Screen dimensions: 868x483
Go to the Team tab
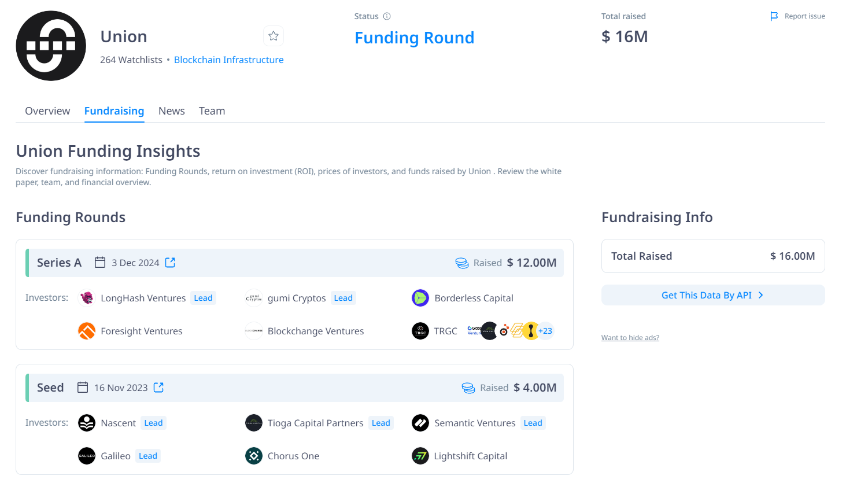(212, 111)
